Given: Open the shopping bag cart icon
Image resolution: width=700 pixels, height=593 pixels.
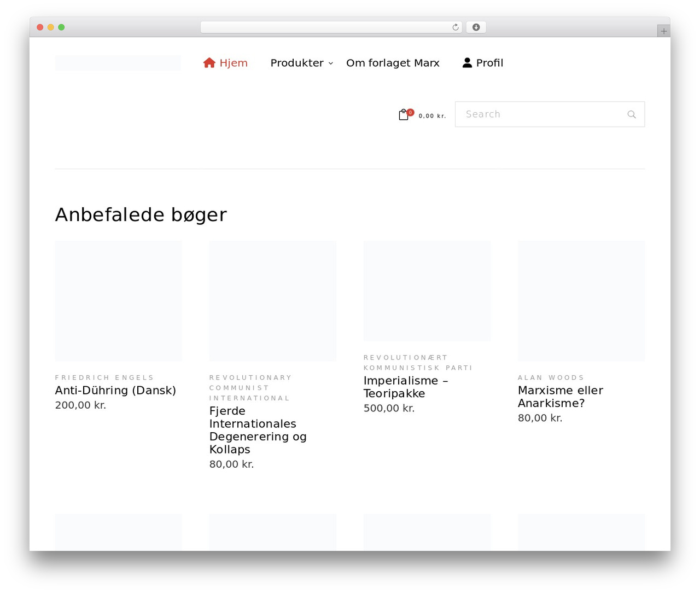Looking at the screenshot, I should pos(404,114).
